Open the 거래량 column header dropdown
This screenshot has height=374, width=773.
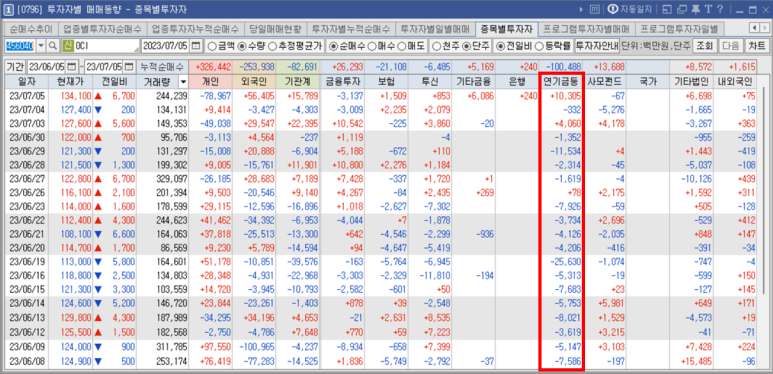[x=183, y=82]
